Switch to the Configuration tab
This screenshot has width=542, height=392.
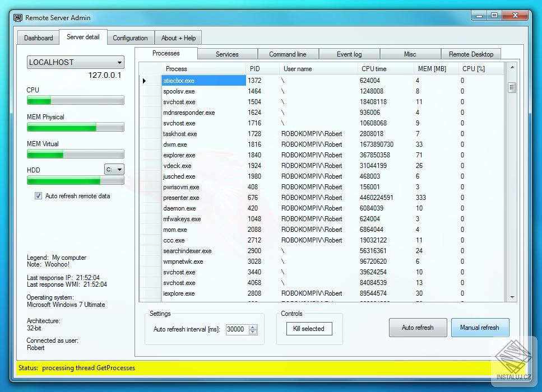(x=131, y=38)
